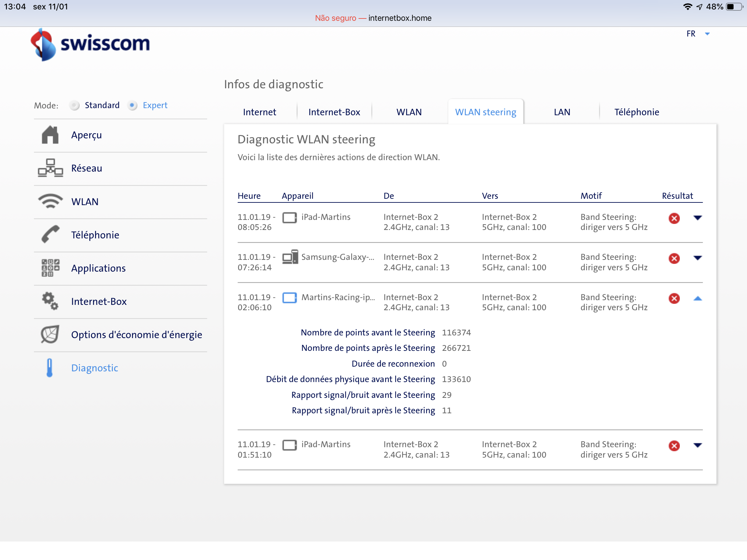This screenshot has height=560, width=747.
Task: Open the Téléphonie diagnostic tab
Action: click(636, 112)
